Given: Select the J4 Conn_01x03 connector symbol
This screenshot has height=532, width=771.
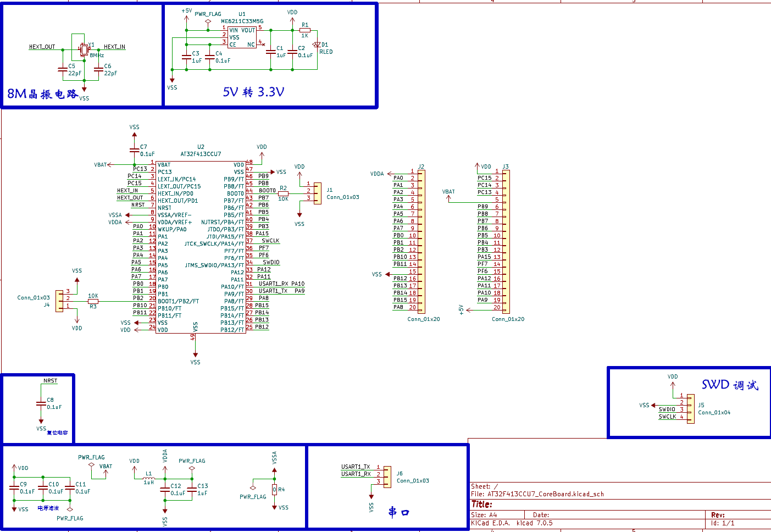Looking at the screenshot, I should pos(59,301).
